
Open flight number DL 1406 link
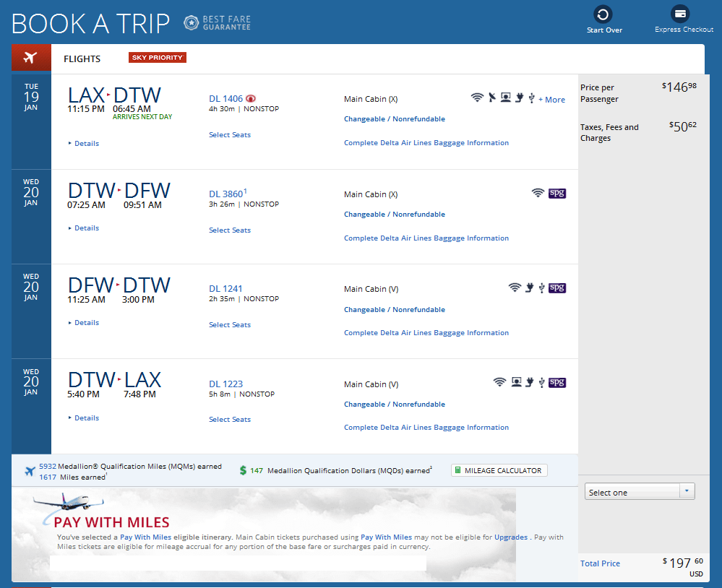[225, 99]
